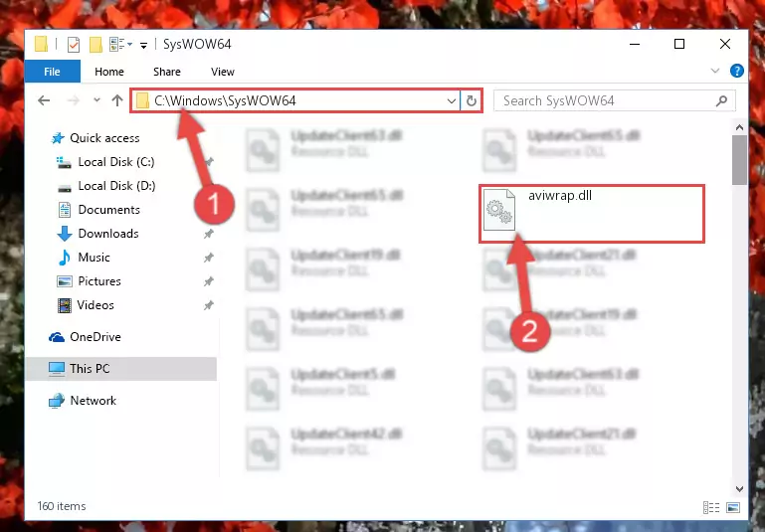The image size is (765, 532).
Task: Select OneDrive in the navigation pane
Action: point(96,337)
